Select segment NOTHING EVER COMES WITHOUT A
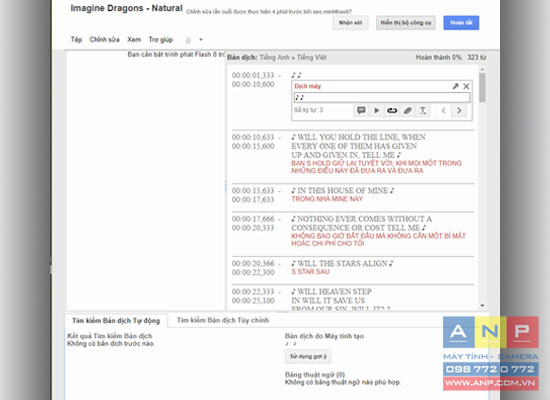Image resolution: width=550 pixels, height=400 pixels. coord(361,223)
